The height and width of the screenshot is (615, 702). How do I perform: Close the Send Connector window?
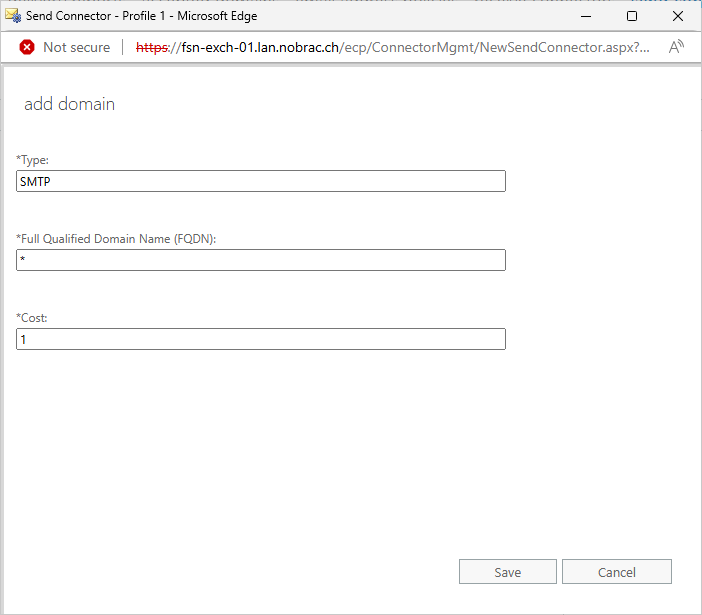pos(678,16)
